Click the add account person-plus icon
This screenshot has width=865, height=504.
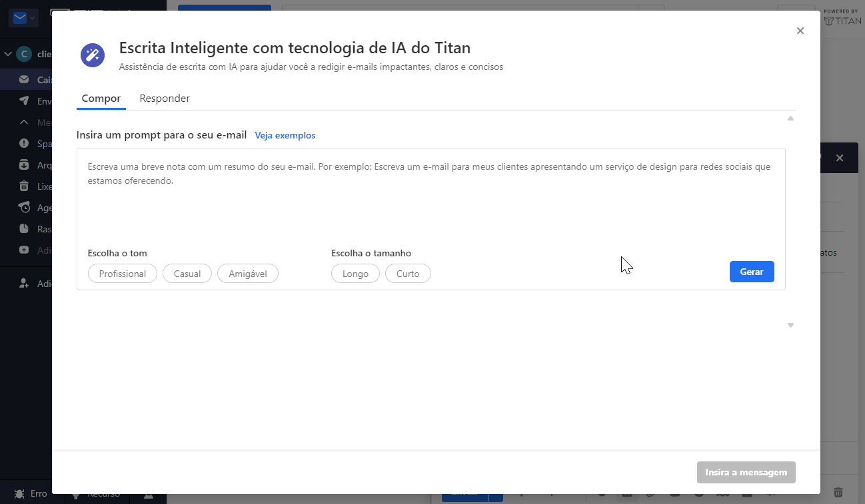[24, 283]
